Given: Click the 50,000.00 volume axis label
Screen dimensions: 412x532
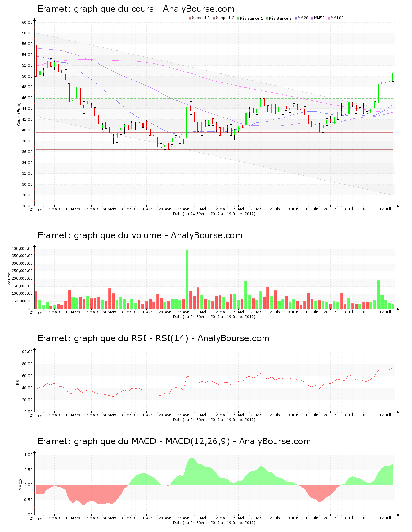Looking at the screenshot, I should tap(23, 301).
